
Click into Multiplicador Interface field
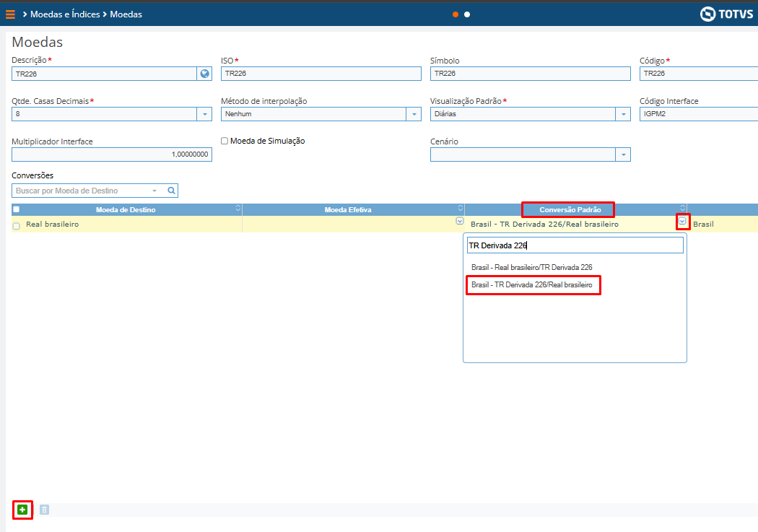(x=112, y=154)
